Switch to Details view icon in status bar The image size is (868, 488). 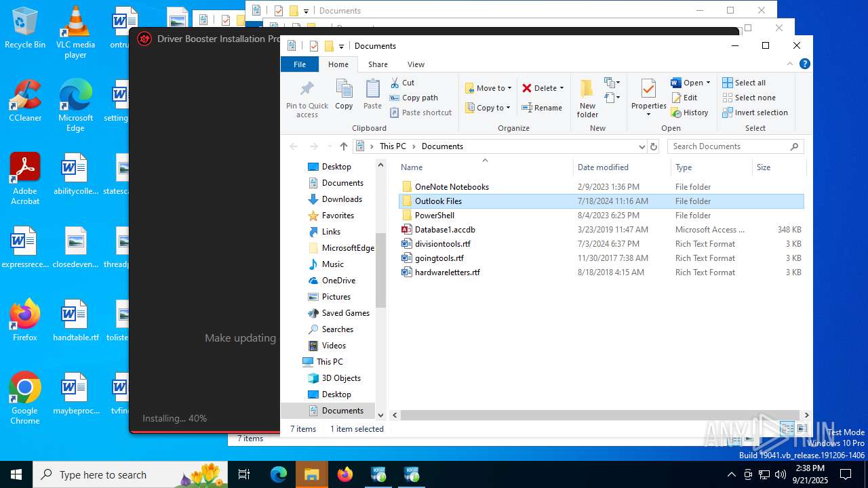pyautogui.click(x=787, y=428)
